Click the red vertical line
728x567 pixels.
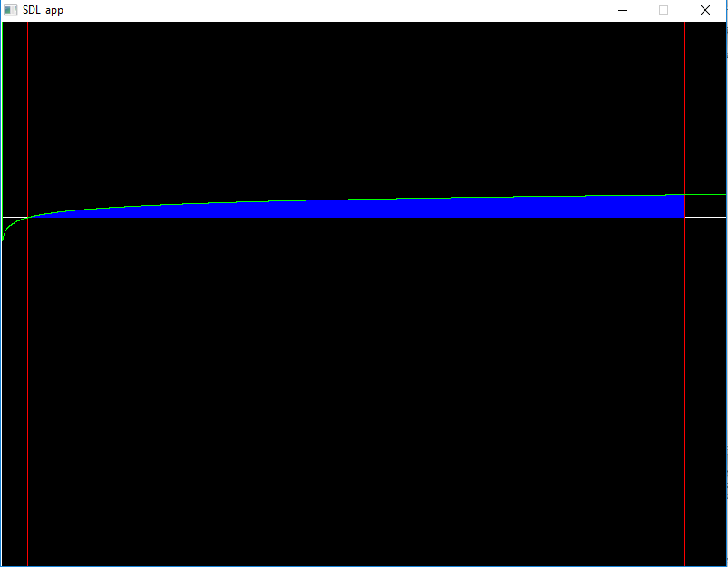click(x=28, y=381)
